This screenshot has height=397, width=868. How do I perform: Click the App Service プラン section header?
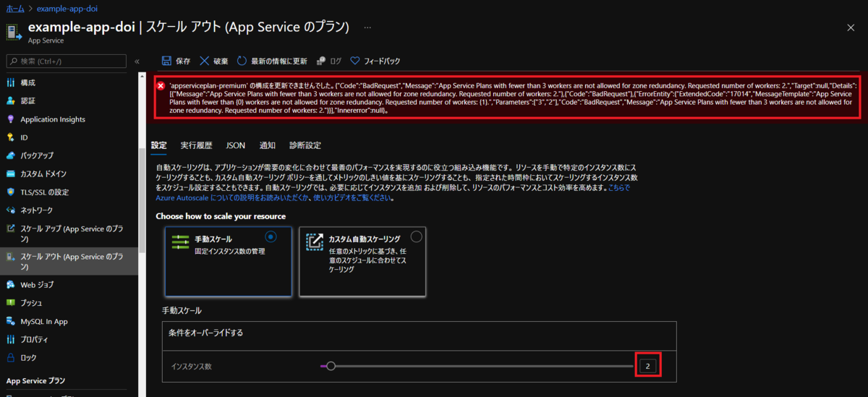pos(36,380)
